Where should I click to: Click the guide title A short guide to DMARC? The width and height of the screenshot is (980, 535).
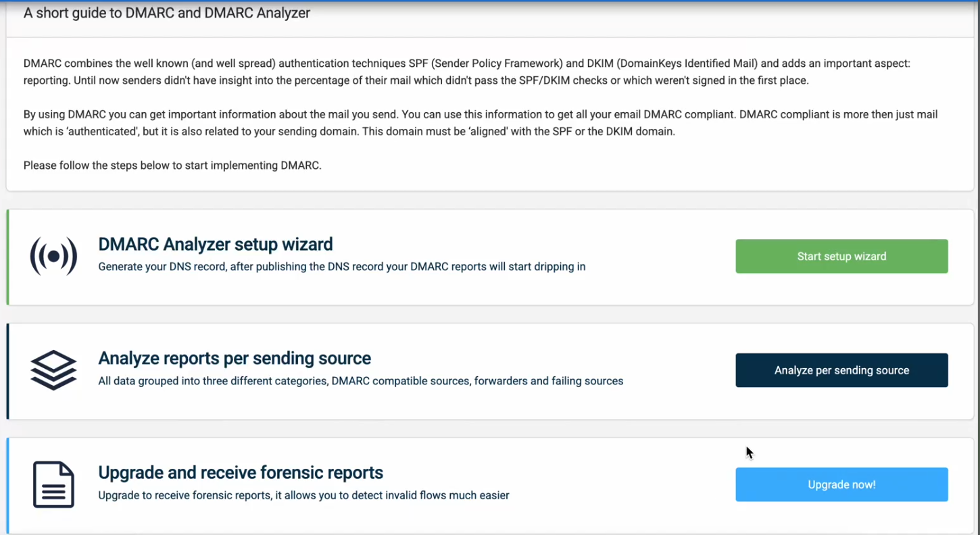167,12
